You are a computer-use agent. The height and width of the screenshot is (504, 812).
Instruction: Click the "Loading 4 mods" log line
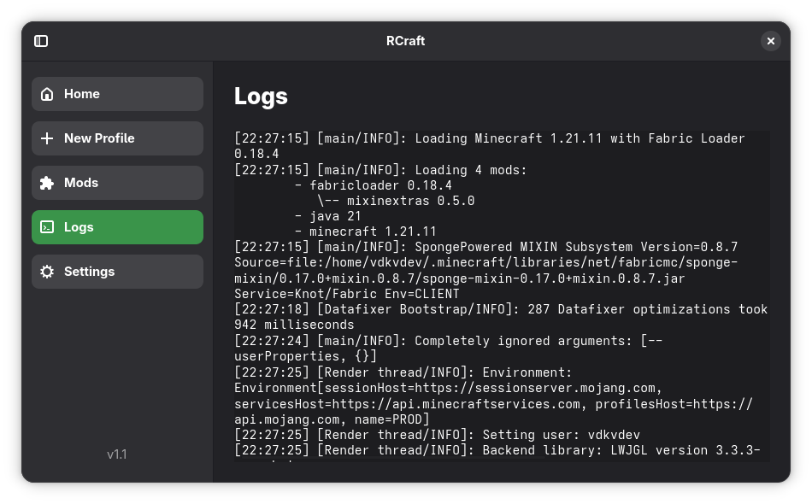point(380,170)
